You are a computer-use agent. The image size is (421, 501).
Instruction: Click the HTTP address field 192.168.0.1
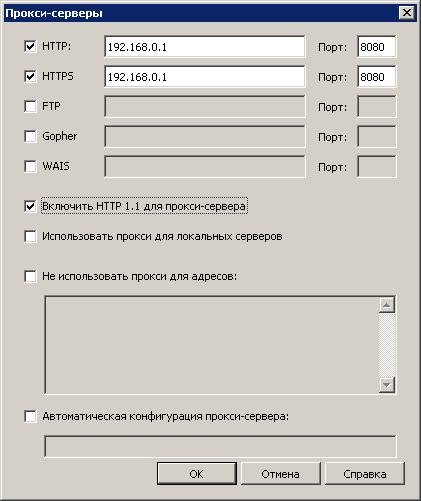[205, 47]
